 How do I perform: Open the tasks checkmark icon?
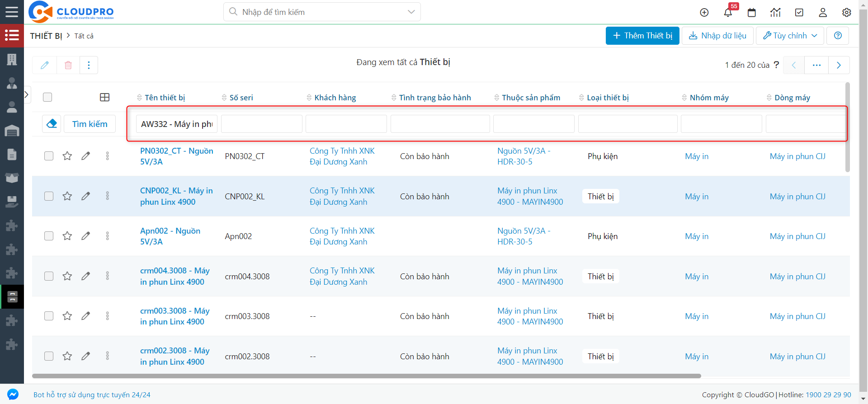(x=799, y=13)
